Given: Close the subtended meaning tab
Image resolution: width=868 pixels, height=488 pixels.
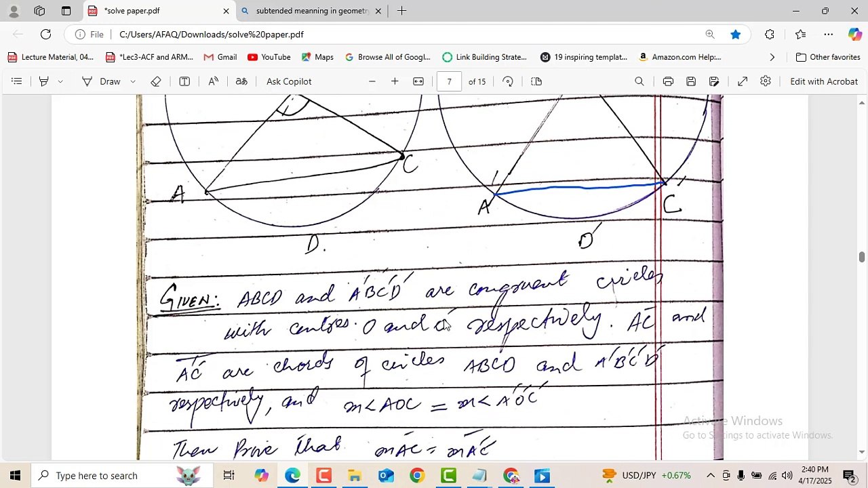Looking at the screenshot, I should click(378, 11).
